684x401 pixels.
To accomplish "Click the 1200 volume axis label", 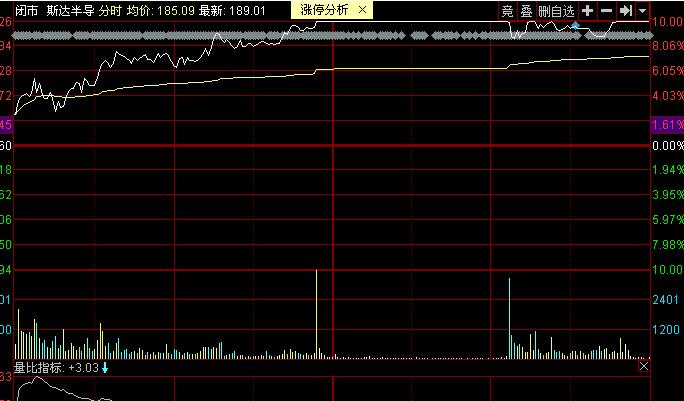I will click(666, 329).
